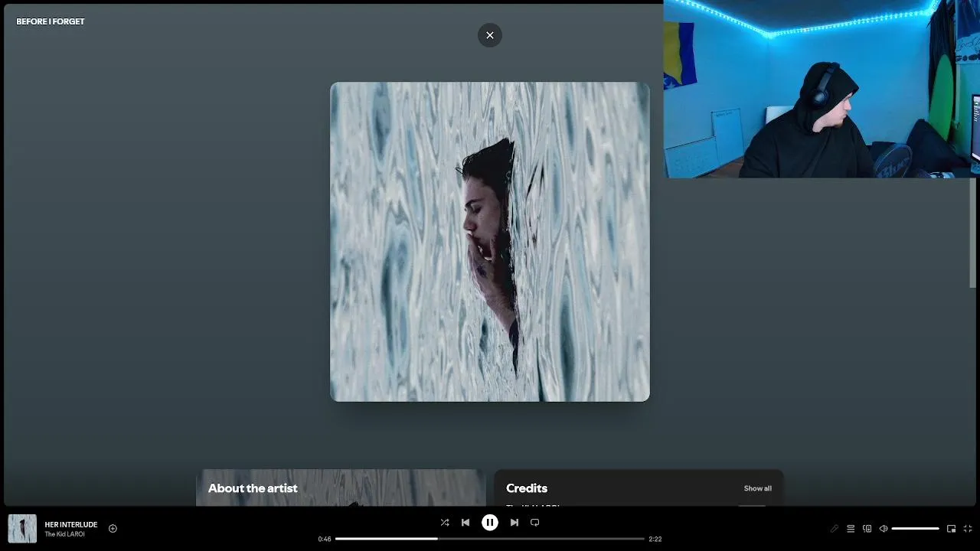Click the large album cover artwork
This screenshot has height=551, width=980.
490,242
